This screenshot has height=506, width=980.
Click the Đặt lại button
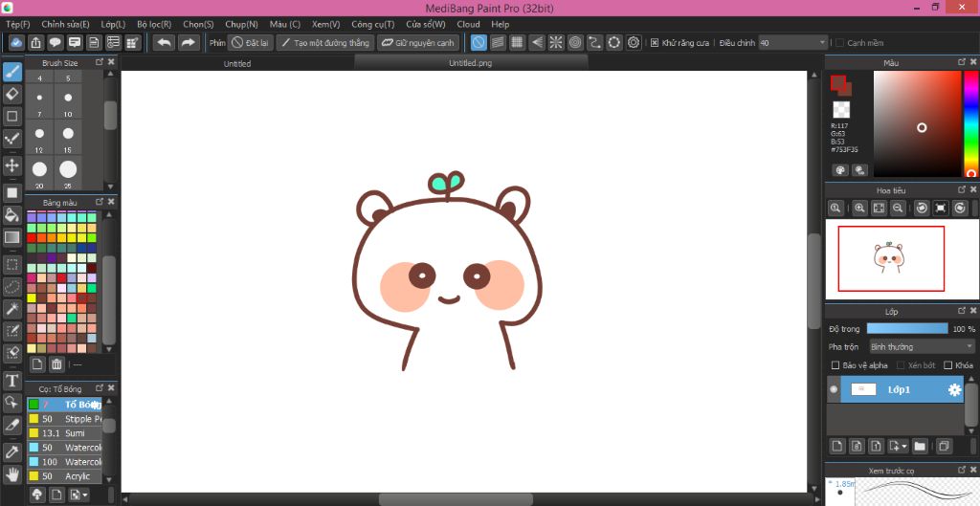click(251, 43)
